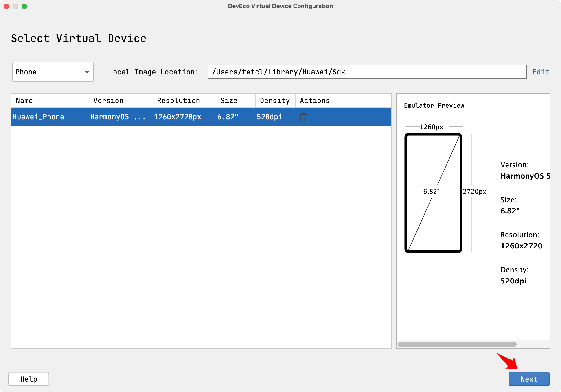This screenshot has width=561, height=392.
Task: Sort by the Version column header
Action: coord(108,101)
